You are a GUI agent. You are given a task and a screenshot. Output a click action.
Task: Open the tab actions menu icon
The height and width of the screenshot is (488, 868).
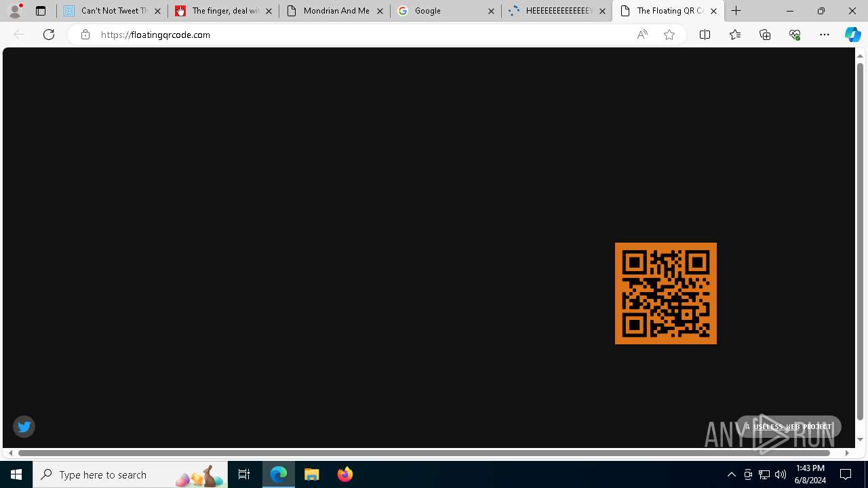point(41,11)
